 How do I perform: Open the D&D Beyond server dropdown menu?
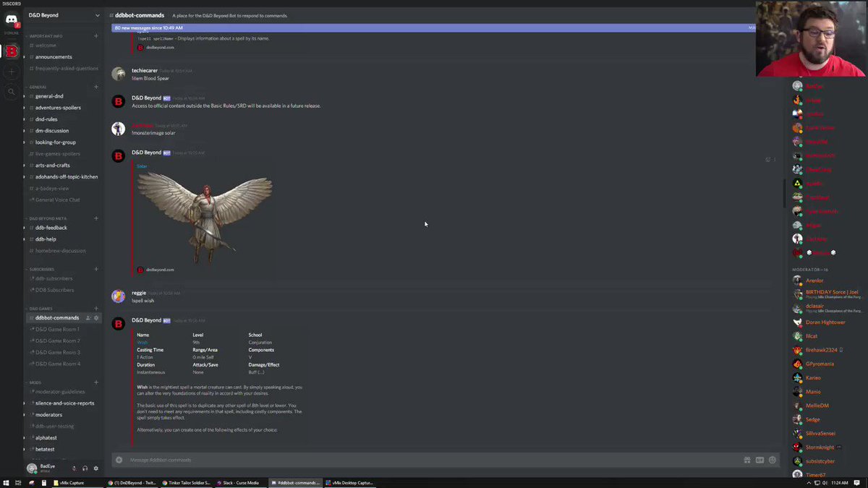pos(98,15)
